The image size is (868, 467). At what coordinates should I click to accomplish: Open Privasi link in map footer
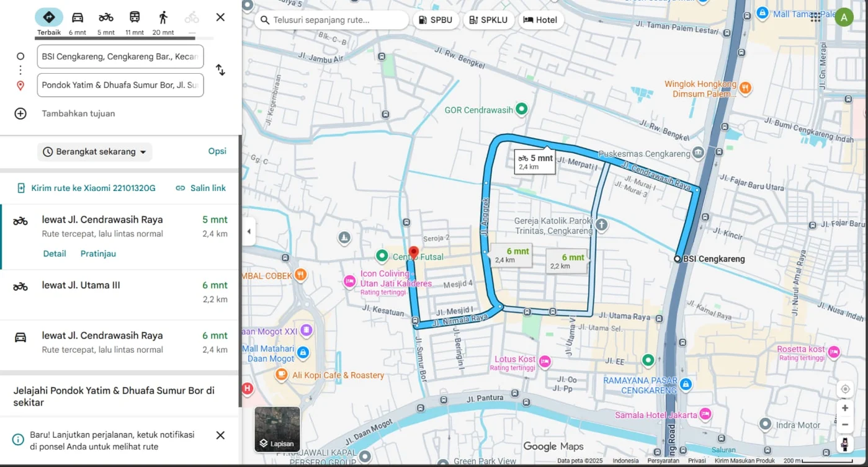697,461
